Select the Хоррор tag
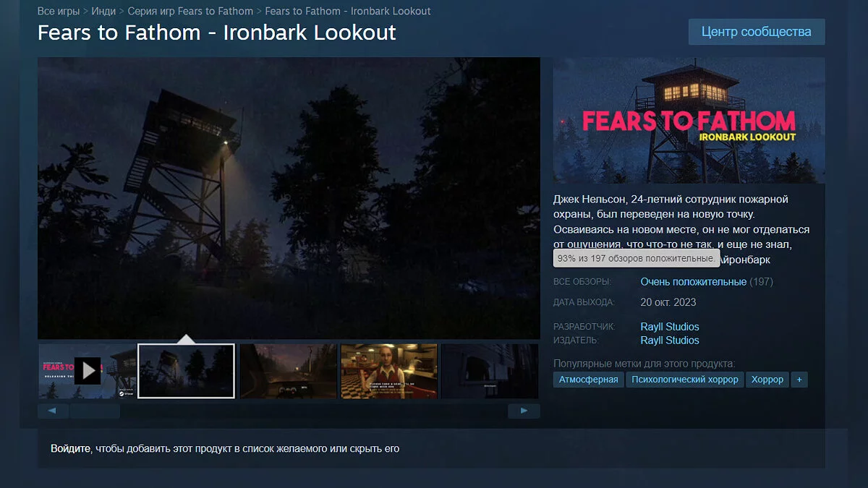 click(x=767, y=380)
